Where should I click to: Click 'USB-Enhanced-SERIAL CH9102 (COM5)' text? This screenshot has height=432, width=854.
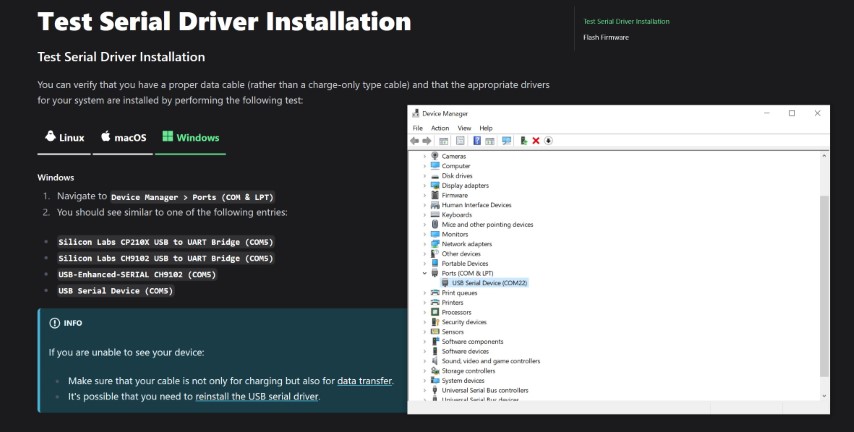pos(137,275)
